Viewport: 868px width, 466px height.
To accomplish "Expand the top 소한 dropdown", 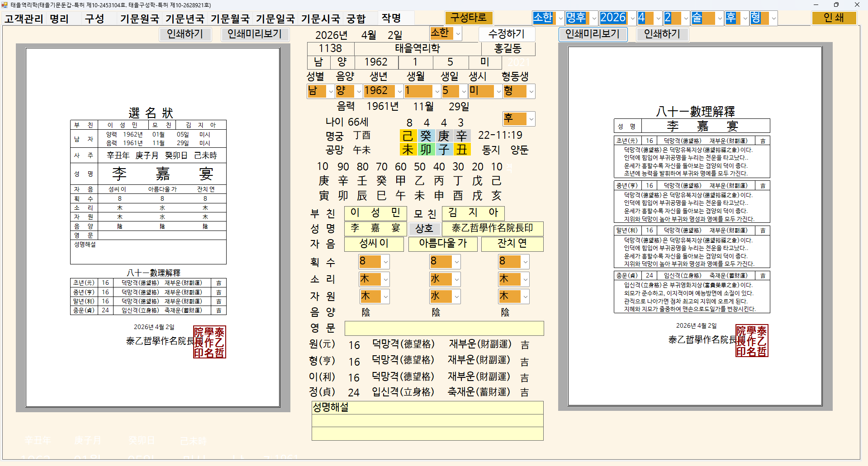I will (560, 18).
